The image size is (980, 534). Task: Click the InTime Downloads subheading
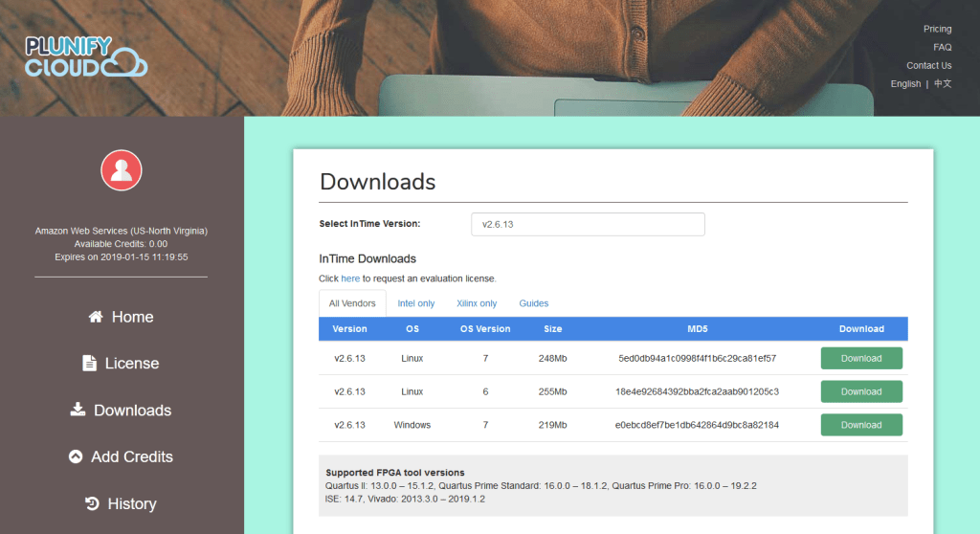[367, 259]
